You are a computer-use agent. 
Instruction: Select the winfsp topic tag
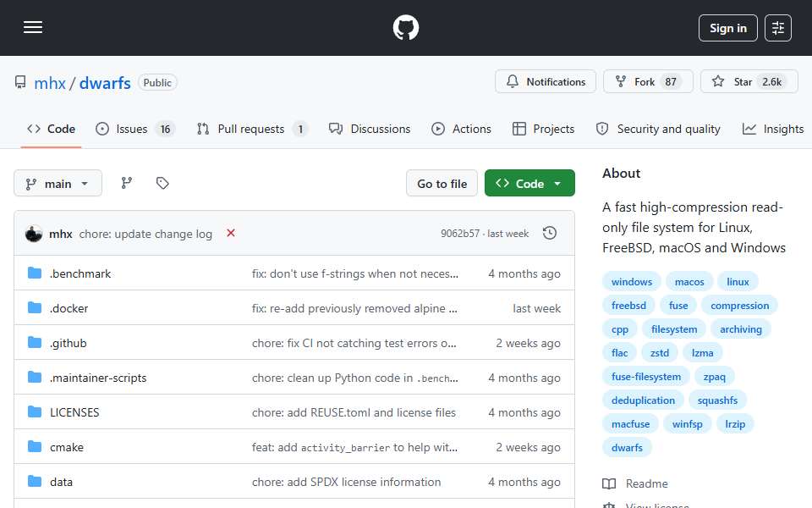tap(687, 424)
